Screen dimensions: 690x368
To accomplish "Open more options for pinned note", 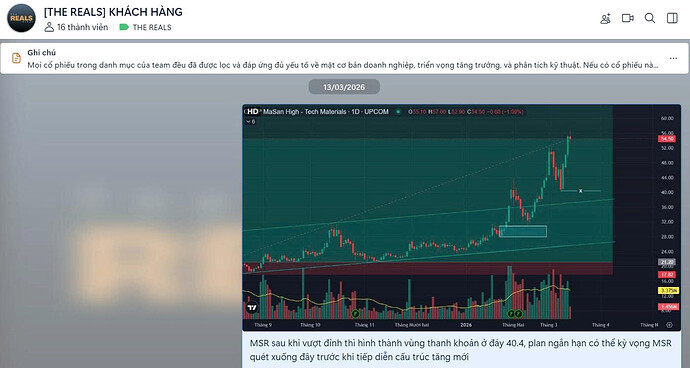I will (673, 58).
